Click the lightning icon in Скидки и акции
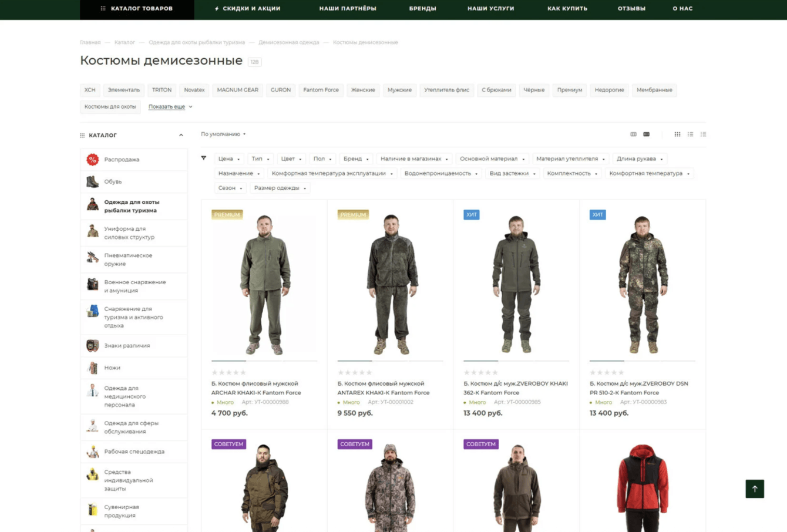Image resolution: width=787 pixels, height=532 pixels. click(217, 9)
